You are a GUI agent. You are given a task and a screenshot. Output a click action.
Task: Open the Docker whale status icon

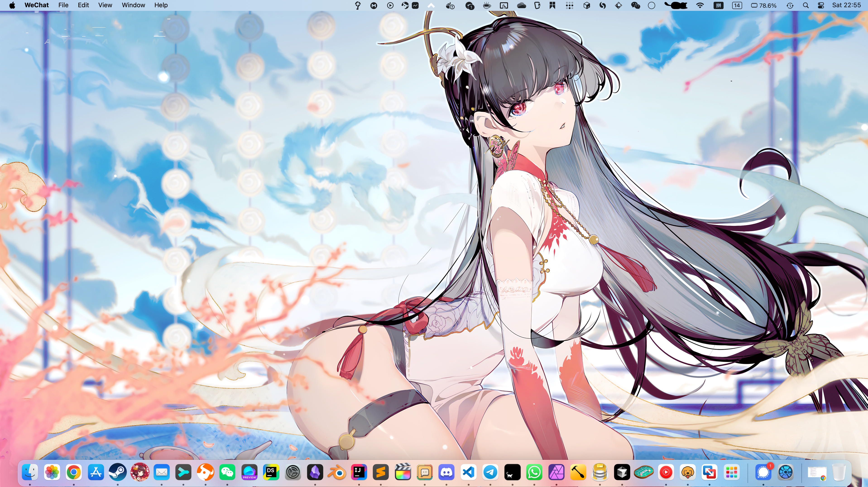click(450, 5)
